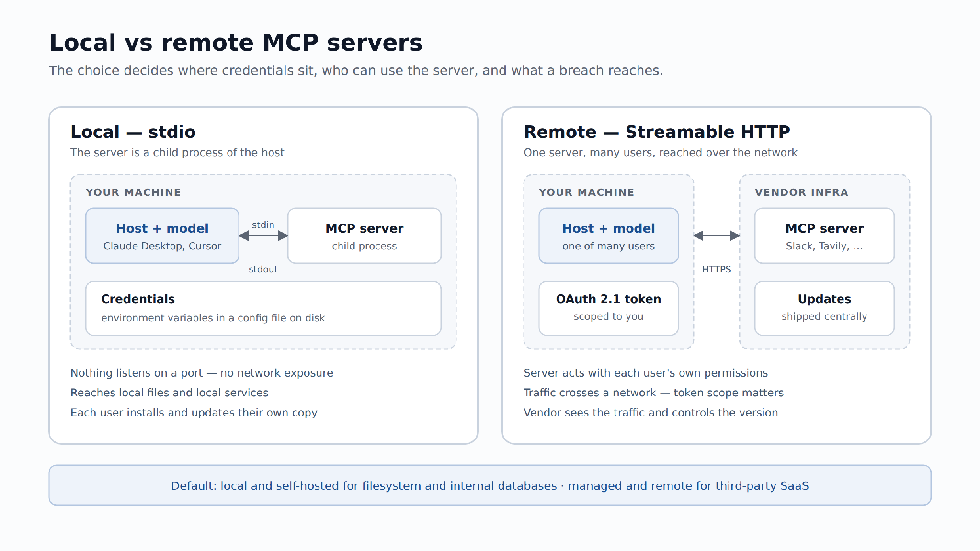
Task: Click the VENDOR INFRA label
Action: 801,192
